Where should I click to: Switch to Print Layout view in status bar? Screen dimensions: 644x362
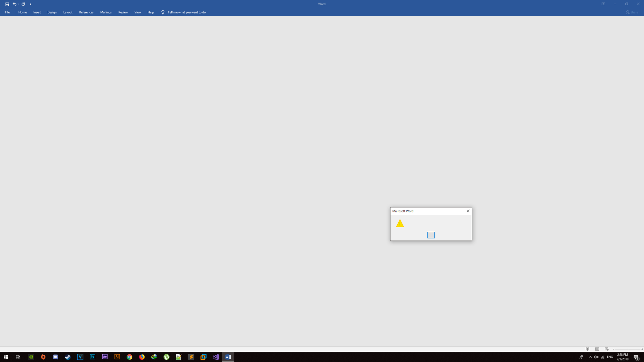coord(597,349)
